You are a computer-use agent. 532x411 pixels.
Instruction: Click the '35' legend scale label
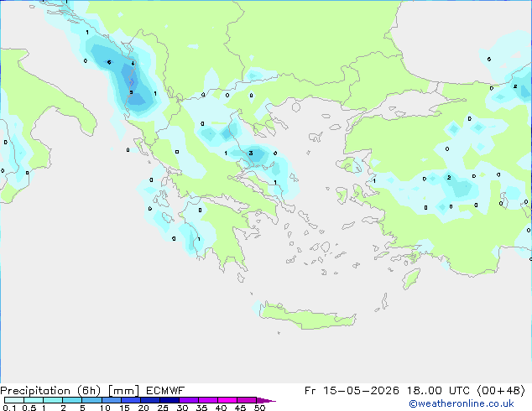pos(202,408)
